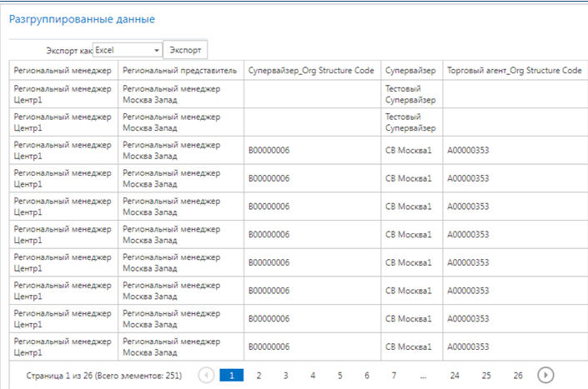Click the Супервайзер column header
This screenshot has height=389, width=588.
tap(410, 71)
